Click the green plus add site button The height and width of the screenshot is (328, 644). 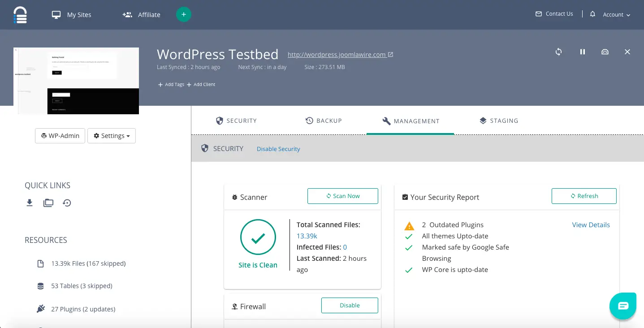pos(184,14)
